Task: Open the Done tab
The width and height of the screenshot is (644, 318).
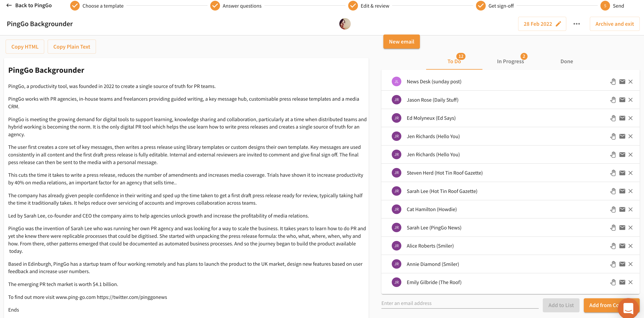Action: pyautogui.click(x=566, y=61)
